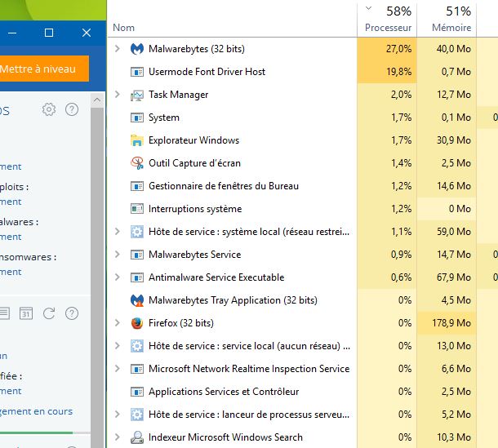Image resolution: width=498 pixels, height=448 pixels.
Task: Expand the Malwarebytes Service row
Action: pyautogui.click(x=118, y=255)
